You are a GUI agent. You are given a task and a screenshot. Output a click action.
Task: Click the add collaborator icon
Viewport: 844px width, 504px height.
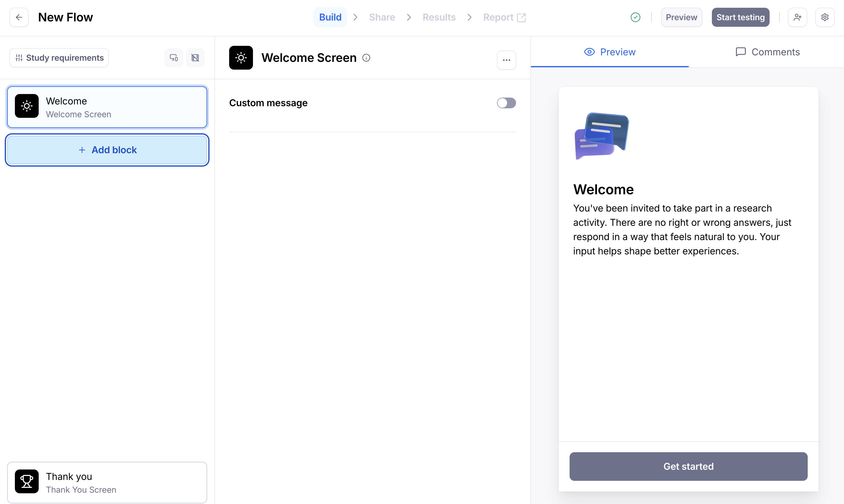[797, 17]
